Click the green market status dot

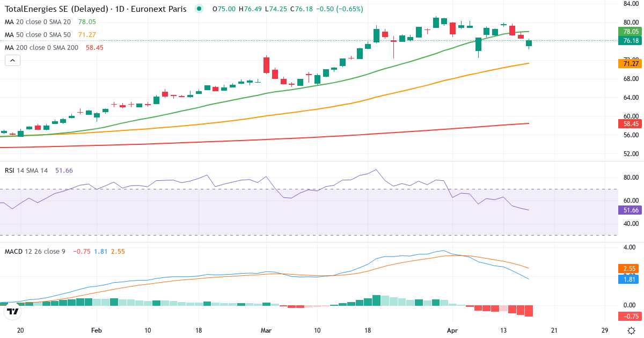tap(200, 9)
